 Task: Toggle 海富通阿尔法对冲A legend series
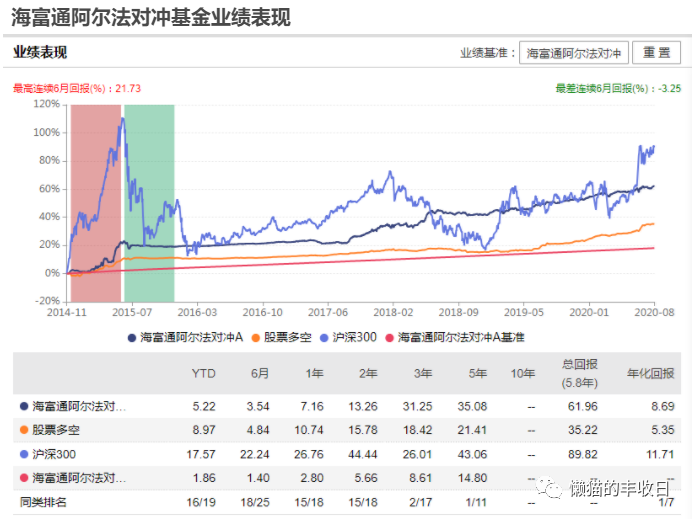click(186, 338)
